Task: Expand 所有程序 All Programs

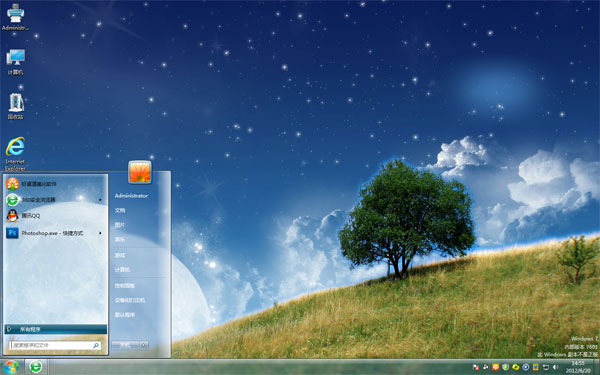Action: [x=55, y=329]
